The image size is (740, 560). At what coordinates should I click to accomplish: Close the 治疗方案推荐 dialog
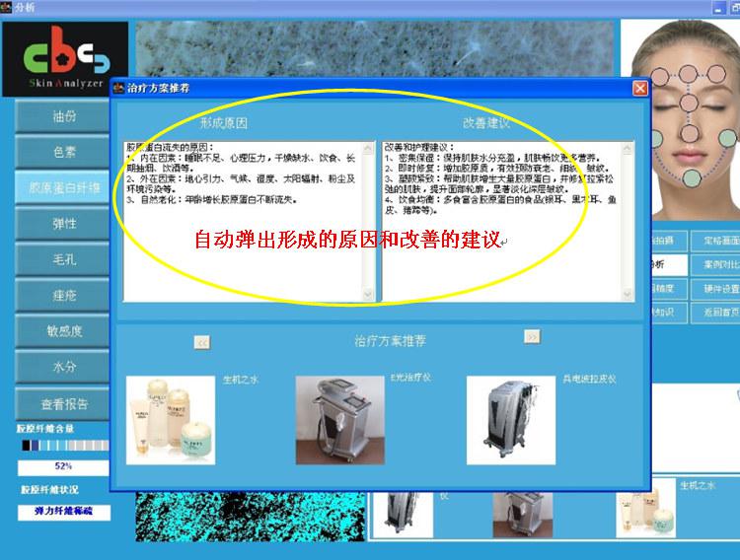639,89
